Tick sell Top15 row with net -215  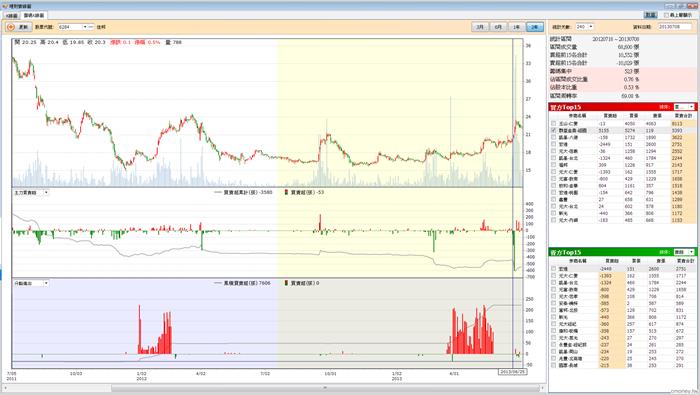pos(554,366)
